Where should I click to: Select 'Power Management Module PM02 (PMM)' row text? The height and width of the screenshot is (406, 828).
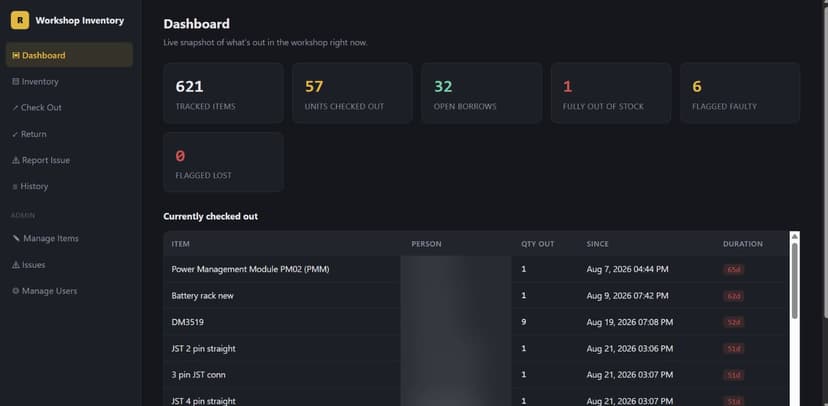[x=250, y=269]
